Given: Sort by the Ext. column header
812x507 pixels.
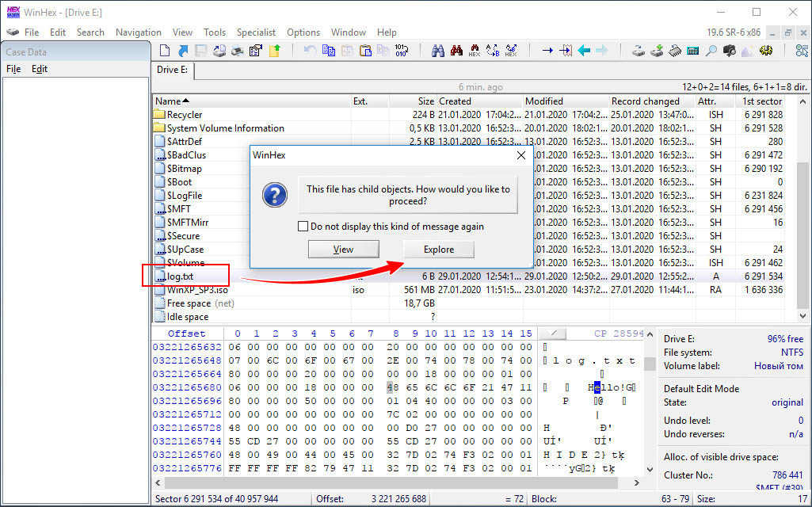Looking at the screenshot, I should click(x=370, y=101).
